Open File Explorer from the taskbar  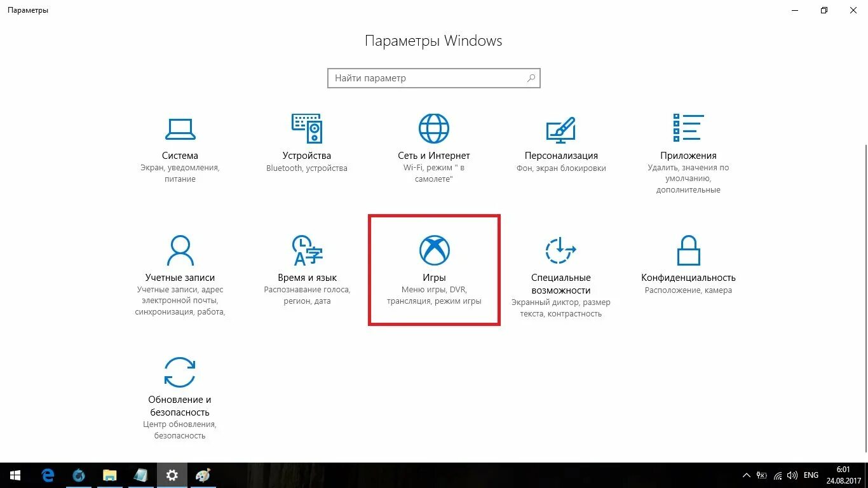coord(110,475)
